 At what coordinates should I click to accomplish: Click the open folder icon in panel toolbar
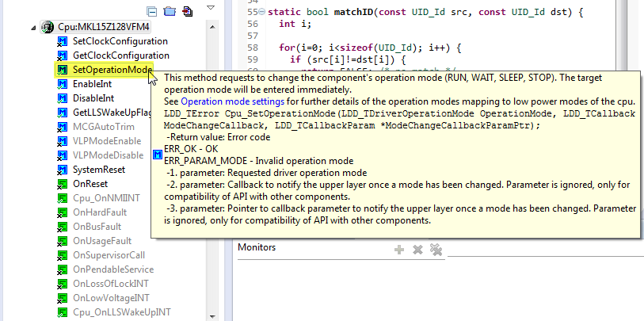[169, 11]
